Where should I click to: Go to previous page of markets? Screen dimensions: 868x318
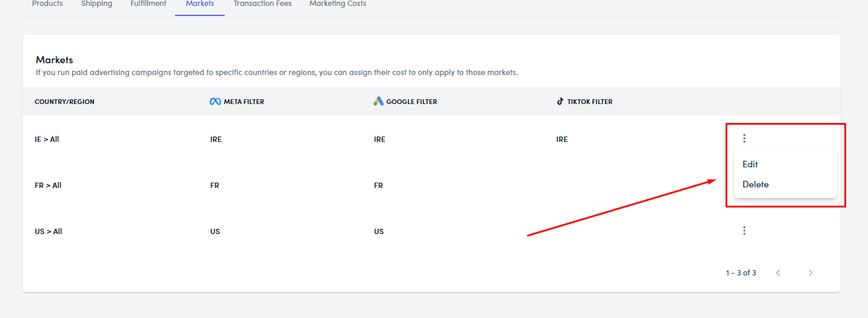coord(778,273)
